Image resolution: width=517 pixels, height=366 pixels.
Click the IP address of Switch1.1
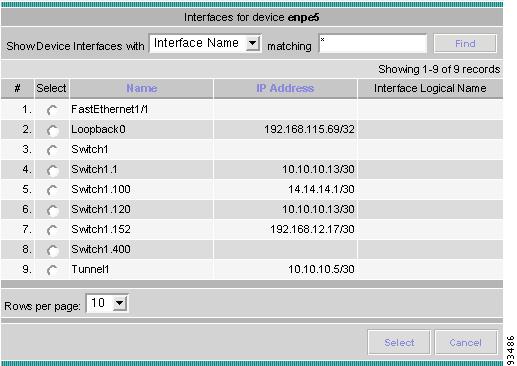click(x=318, y=169)
